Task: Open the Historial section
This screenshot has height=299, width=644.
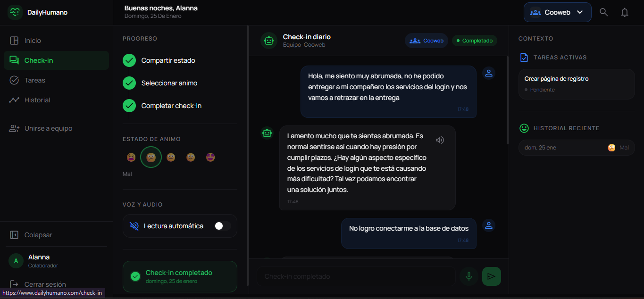Action: (x=37, y=100)
